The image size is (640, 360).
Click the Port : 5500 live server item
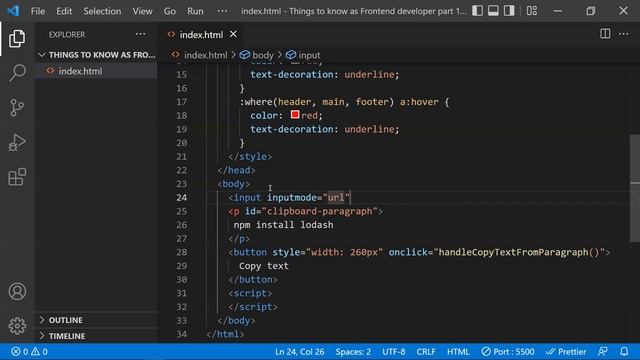point(508,351)
